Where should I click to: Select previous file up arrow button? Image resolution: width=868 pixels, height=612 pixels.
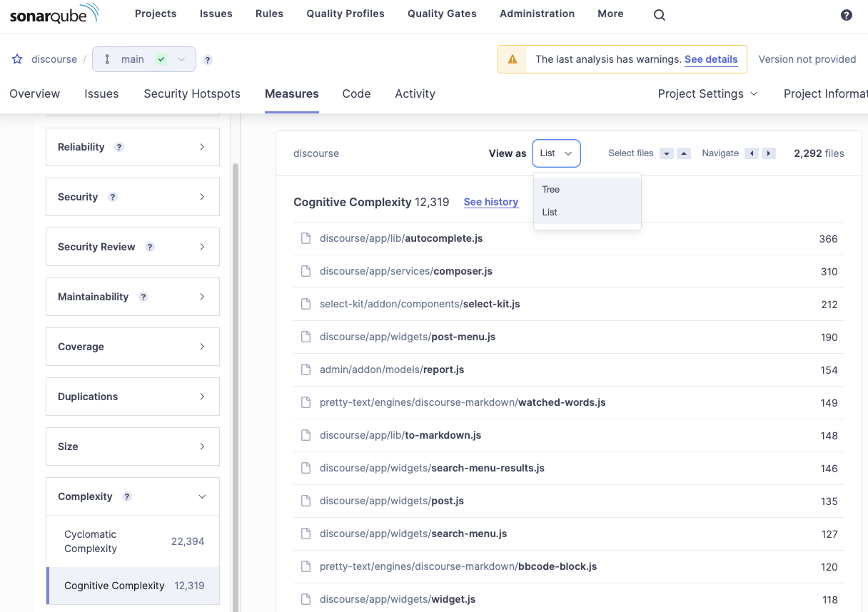(x=684, y=153)
